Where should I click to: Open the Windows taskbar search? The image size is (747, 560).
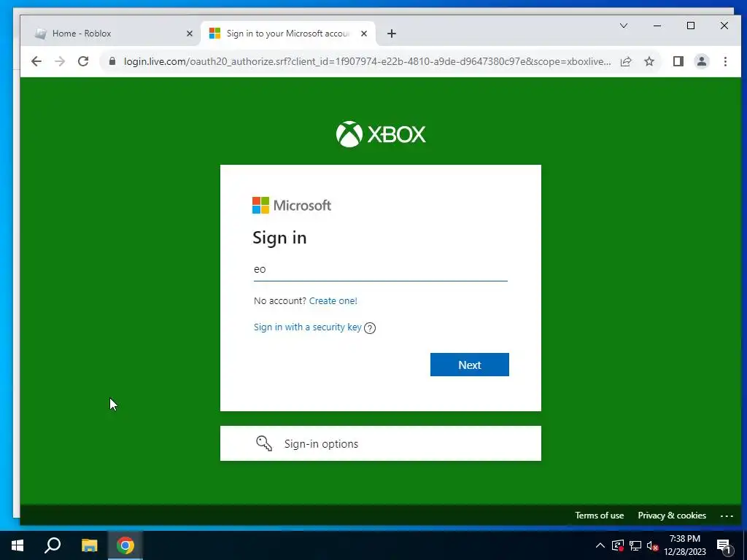[53, 545]
